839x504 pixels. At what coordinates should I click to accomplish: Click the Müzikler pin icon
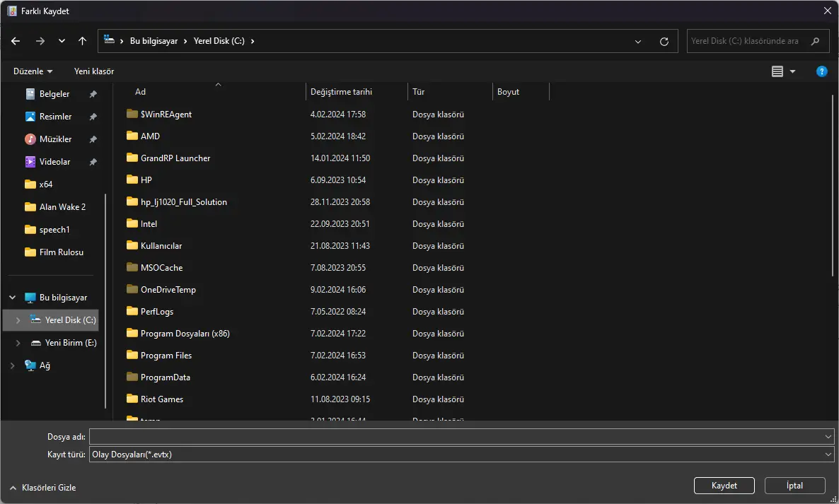[x=93, y=139]
